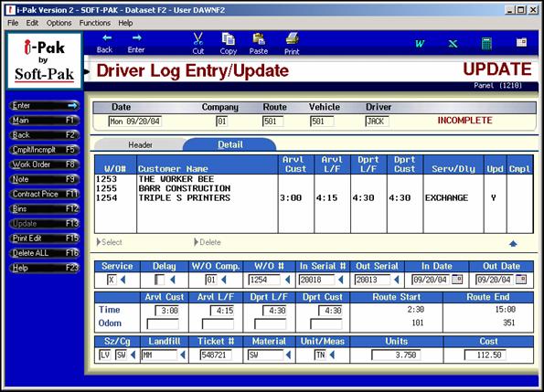Click the Delay input box
544x392 pixels.
click(160, 280)
